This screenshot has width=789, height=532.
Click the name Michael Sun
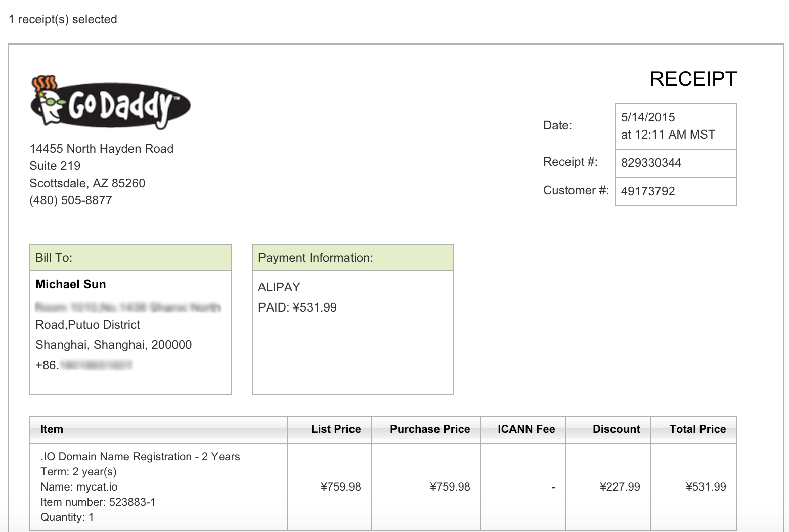71,284
